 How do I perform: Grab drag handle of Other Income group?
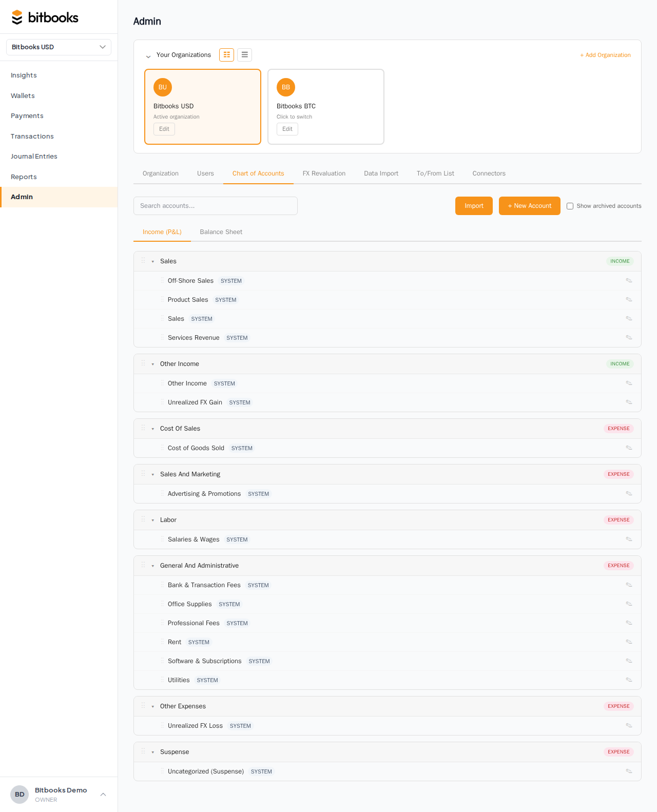pos(143,363)
